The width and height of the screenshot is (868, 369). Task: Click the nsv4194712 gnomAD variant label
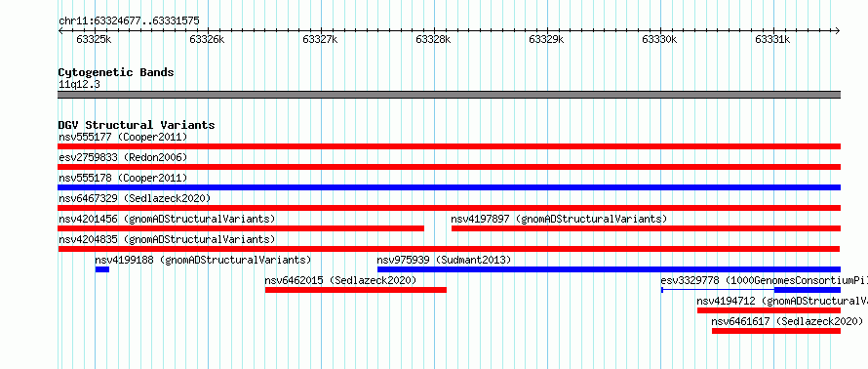click(782, 301)
